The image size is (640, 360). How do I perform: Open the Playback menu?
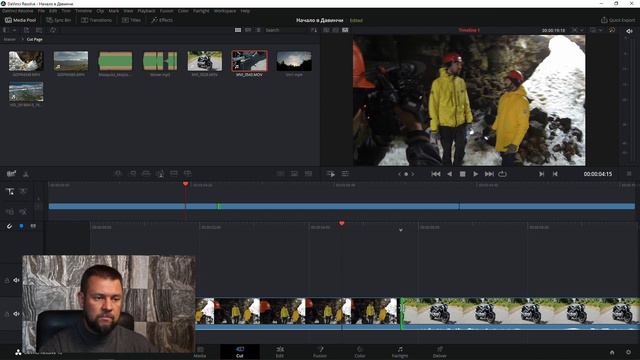[x=146, y=11]
